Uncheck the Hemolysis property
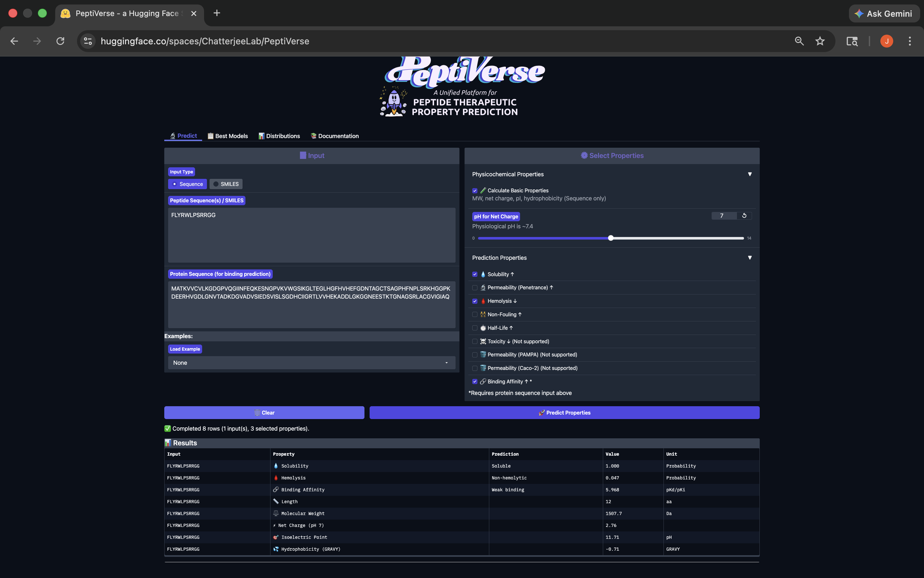924x578 pixels. coord(475,301)
